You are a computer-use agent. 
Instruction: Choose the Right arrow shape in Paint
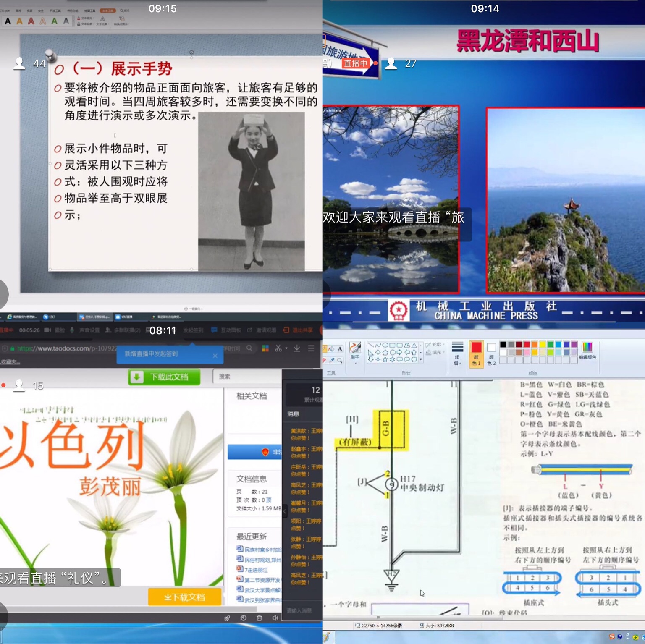click(399, 352)
